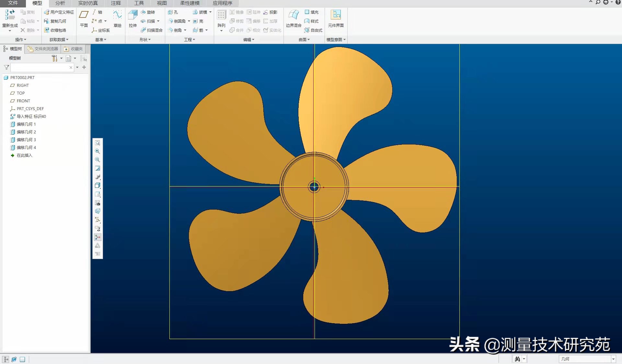This screenshot has width=622, height=364.
Task: Expand the Shapes (形状) group dropdown
Action: tap(145, 40)
